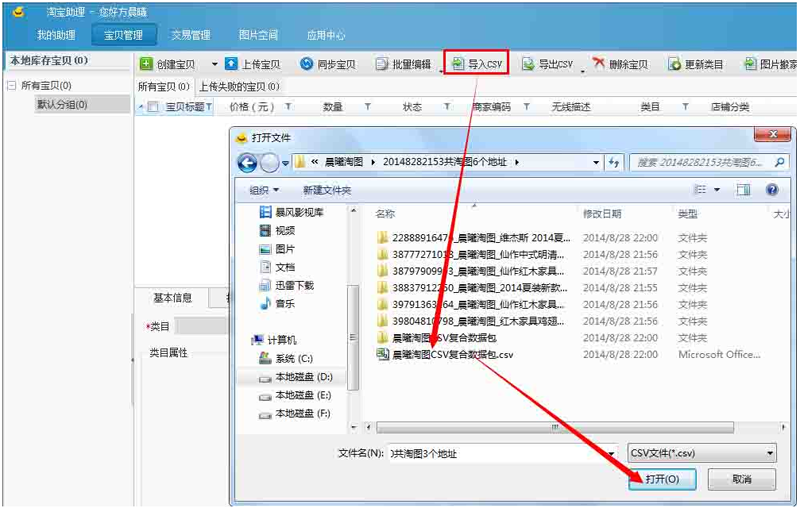Collapse the 所有宝贝(0) tree node

point(12,86)
